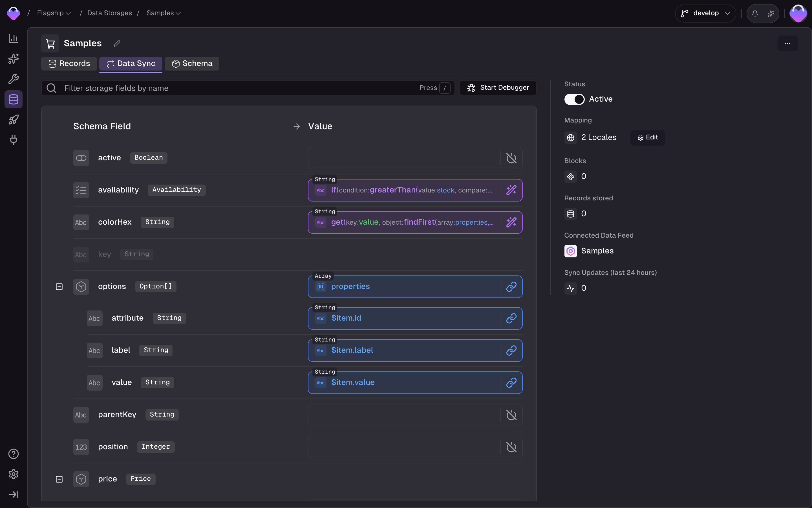
Task: Click the shopping cart storage icon
Action: pyautogui.click(x=50, y=43)
